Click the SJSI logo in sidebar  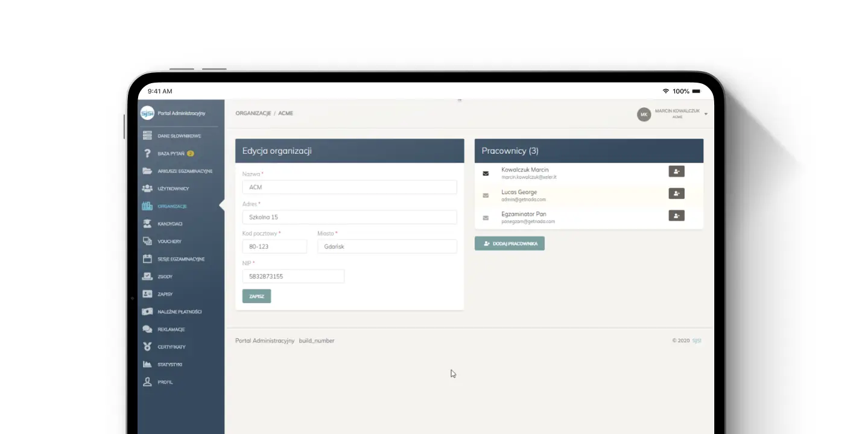coord(147,113)
